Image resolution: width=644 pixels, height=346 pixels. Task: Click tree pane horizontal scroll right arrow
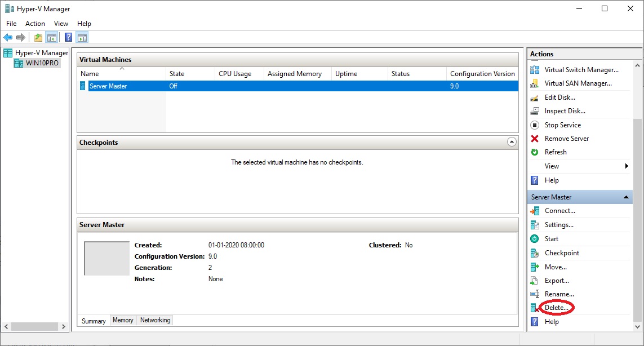pyautogui.click(x=63, y=327)
